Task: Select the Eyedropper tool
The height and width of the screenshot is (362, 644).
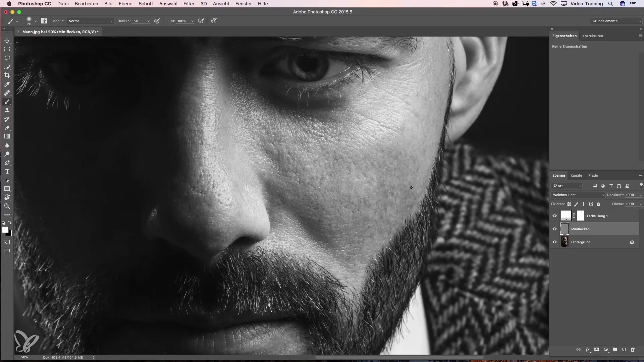Action: click(x=7, y=84)
